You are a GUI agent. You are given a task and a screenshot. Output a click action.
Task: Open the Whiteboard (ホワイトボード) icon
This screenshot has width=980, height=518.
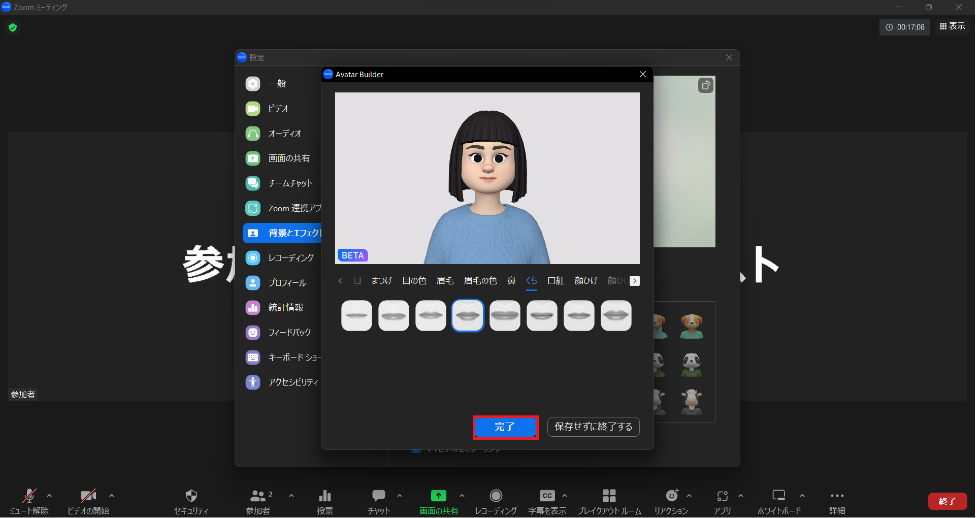coord(778,496)
